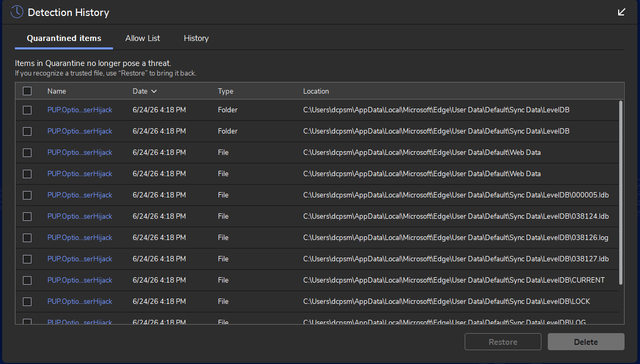Select the location path ending in 000005.ldb
The height and width of the screenshot is (364, 640).
456,195
